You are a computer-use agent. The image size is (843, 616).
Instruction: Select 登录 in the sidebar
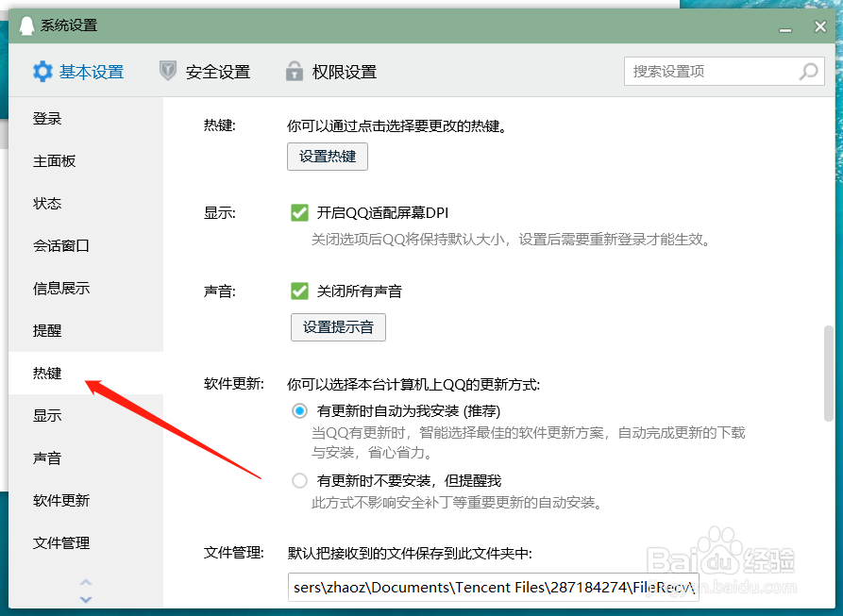pyautogui.click(x=86, y=119)
